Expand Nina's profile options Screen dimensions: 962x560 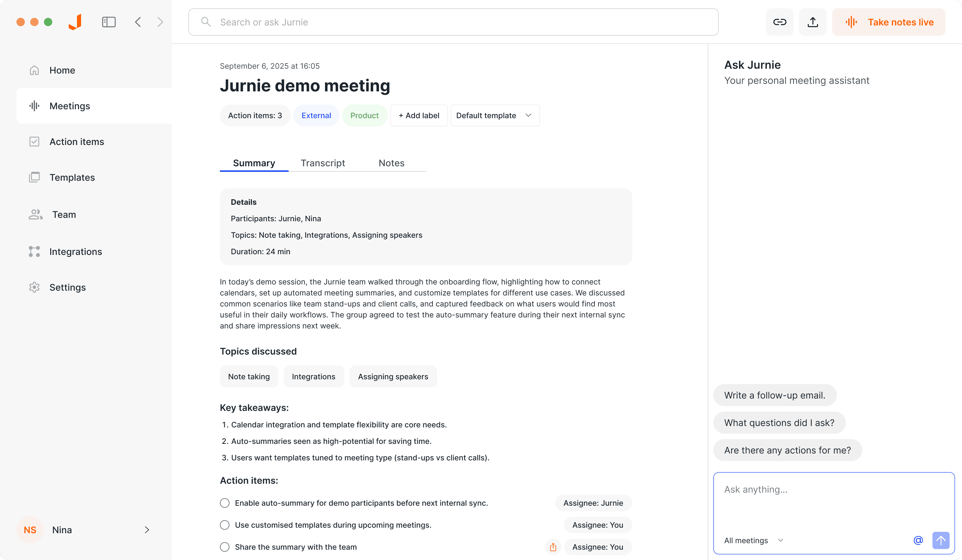pyautogui.click(x=147, y=530)
